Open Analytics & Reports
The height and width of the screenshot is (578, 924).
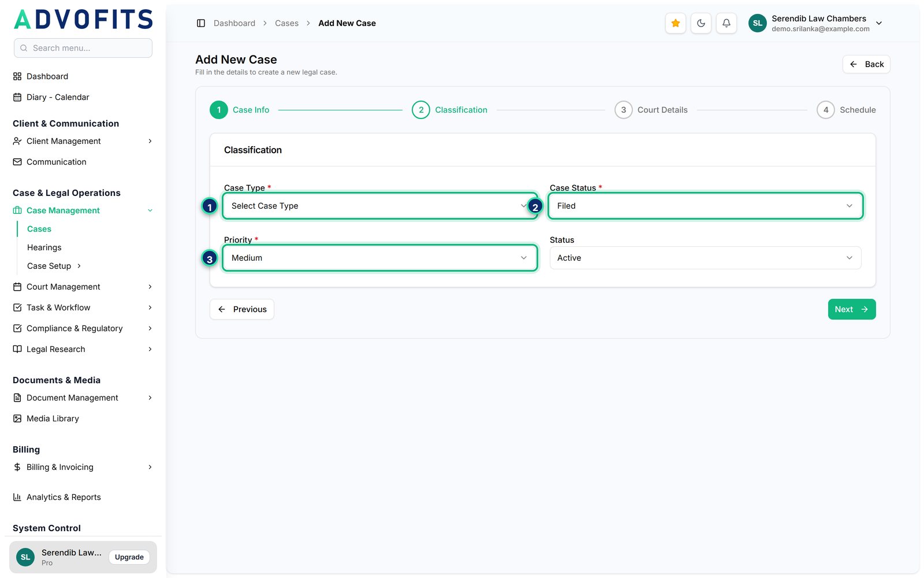83,497
